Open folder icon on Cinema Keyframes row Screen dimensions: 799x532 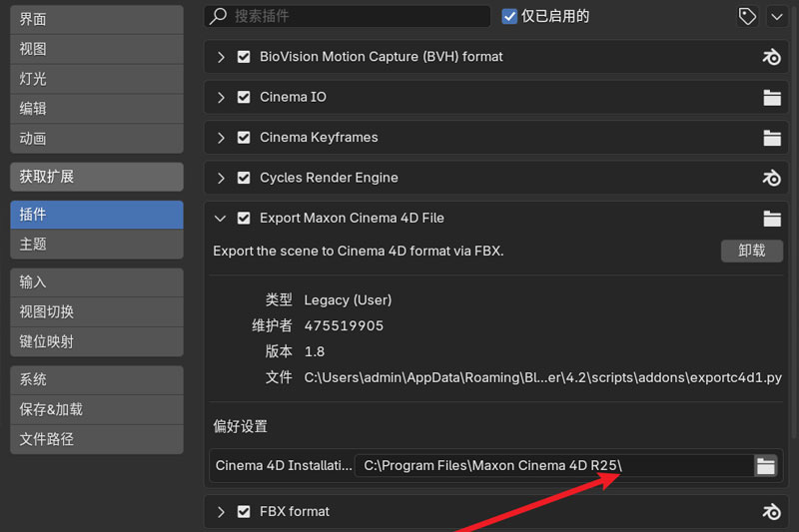tap(771, 138)
